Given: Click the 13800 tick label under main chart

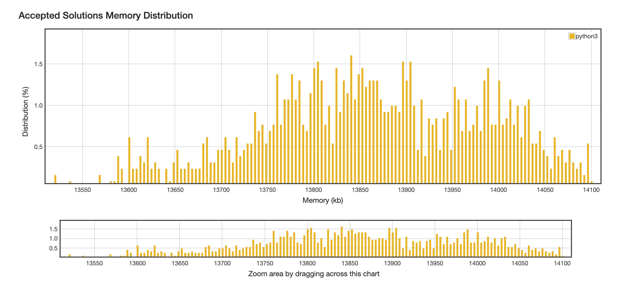Looking at the screenshot, I should pos(314,190).
